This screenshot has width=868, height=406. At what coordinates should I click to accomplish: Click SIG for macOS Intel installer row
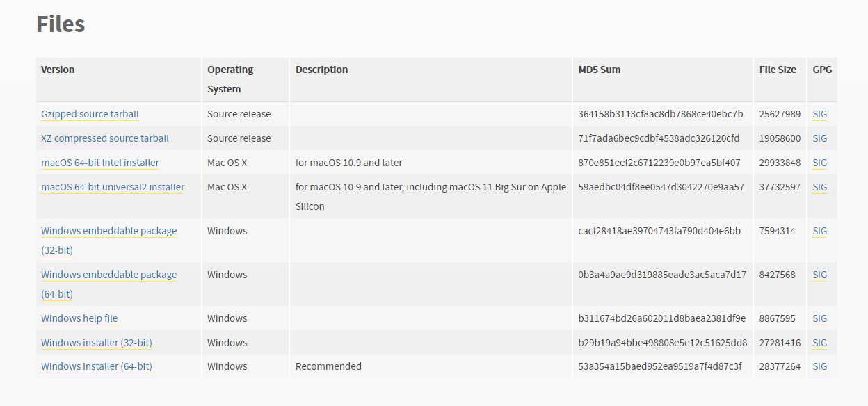coord(820,163)
